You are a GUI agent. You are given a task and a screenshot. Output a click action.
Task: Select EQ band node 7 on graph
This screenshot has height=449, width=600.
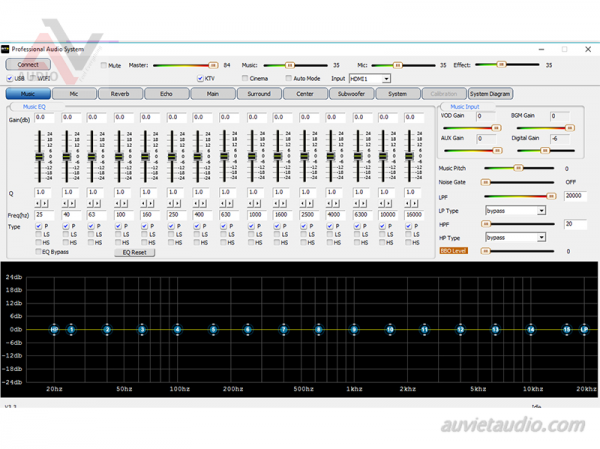pos(284,329)
